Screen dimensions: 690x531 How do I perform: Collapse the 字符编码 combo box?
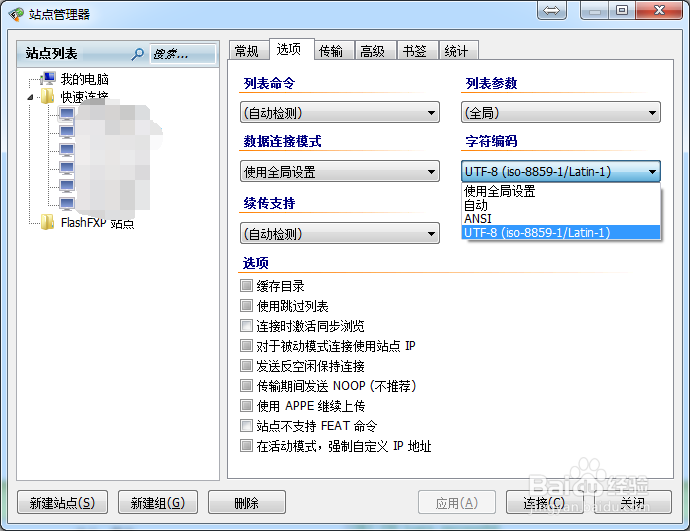click(x=561, y=171)
